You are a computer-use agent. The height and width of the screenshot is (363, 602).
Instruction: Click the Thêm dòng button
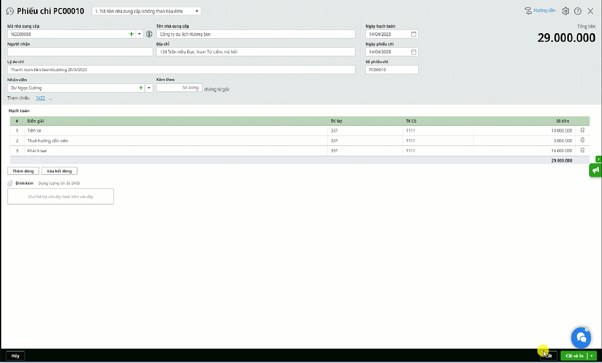[x=23, y=171]
